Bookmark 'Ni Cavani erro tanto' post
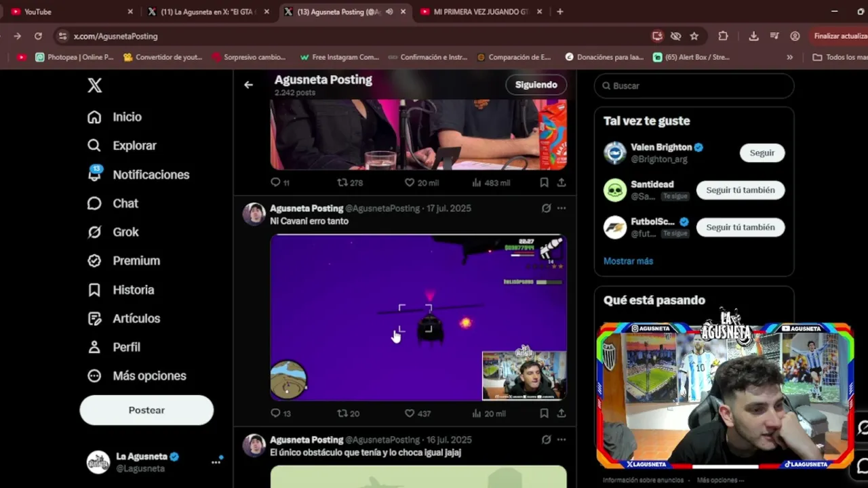 544,413
